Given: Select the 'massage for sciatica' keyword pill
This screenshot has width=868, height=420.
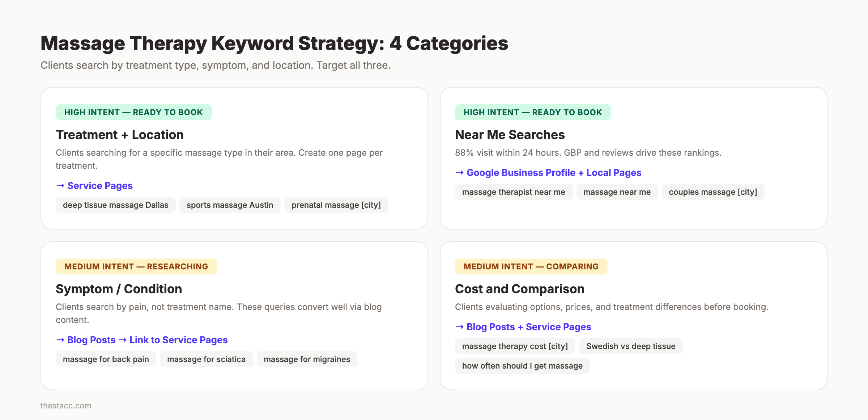Looking at the screenshot, I should 206,359.
